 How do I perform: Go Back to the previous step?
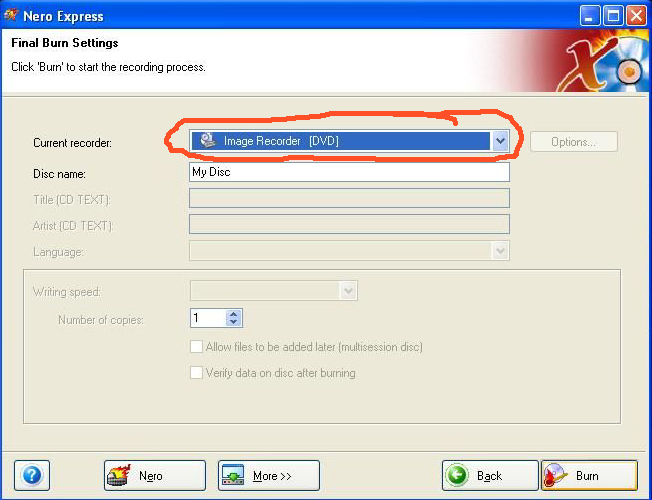point(490,475)
